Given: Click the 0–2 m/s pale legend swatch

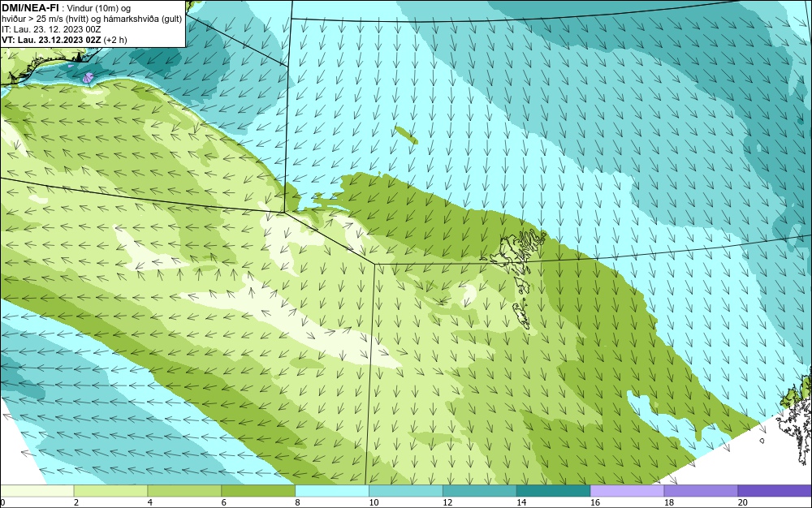Looking at the screenshot, I should point(37,491).
